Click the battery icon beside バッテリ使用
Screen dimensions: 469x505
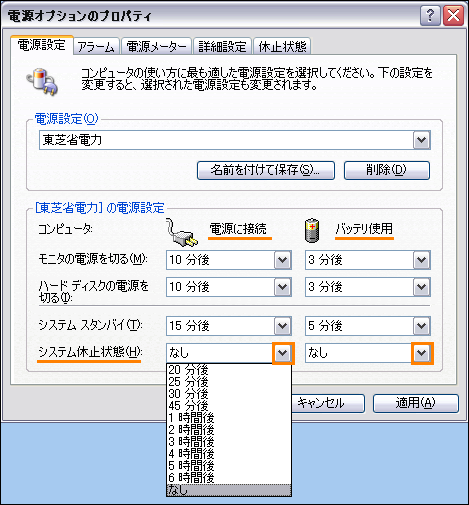pos(312,230)
